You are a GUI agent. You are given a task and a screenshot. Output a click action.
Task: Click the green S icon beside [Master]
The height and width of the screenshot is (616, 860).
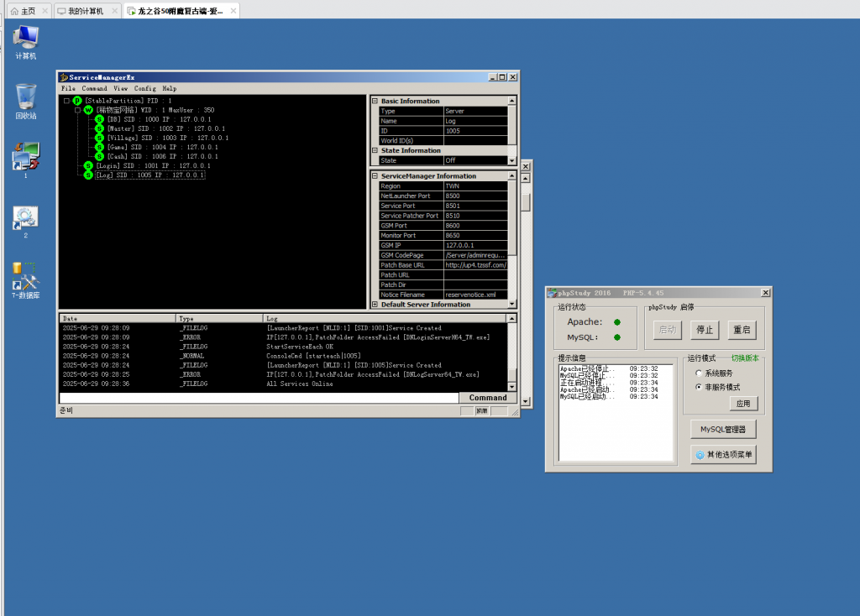pos(99,128)
